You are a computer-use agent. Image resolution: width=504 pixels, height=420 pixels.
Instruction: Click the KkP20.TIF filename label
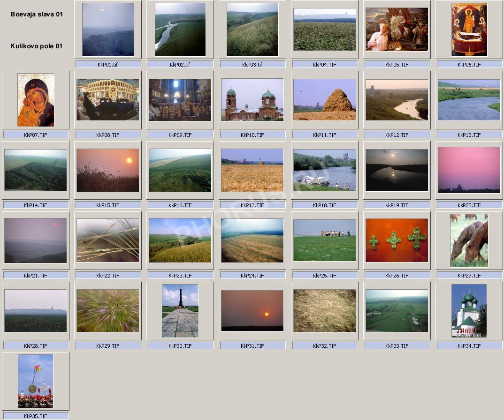pyautogui.click(x=469, y=205)
